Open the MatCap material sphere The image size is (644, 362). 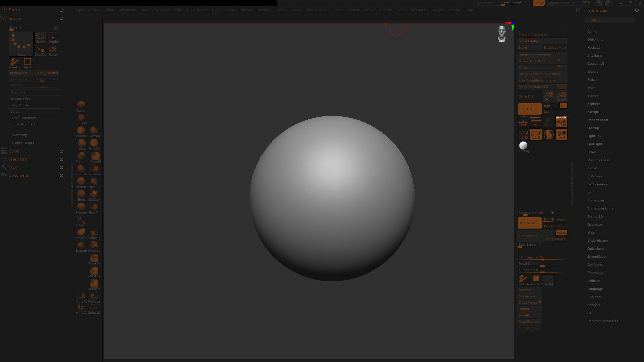pyautogui.click(x=523, y=146)
